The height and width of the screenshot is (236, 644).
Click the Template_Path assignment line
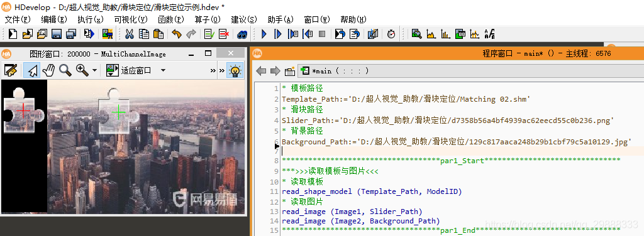pos(406,99)
